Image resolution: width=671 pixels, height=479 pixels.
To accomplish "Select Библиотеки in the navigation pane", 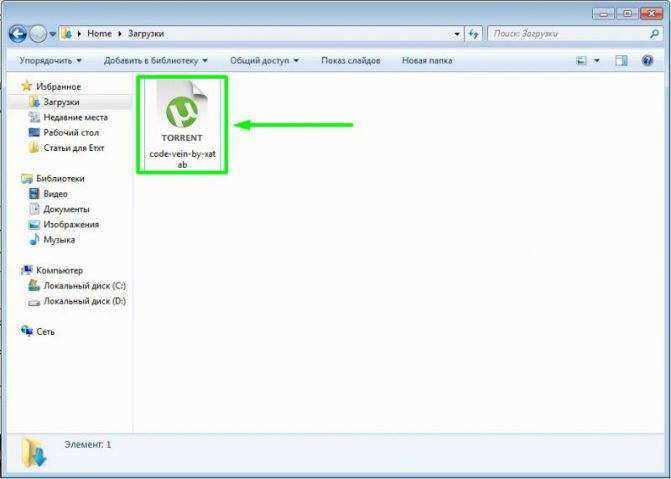I will click(60, 179).
